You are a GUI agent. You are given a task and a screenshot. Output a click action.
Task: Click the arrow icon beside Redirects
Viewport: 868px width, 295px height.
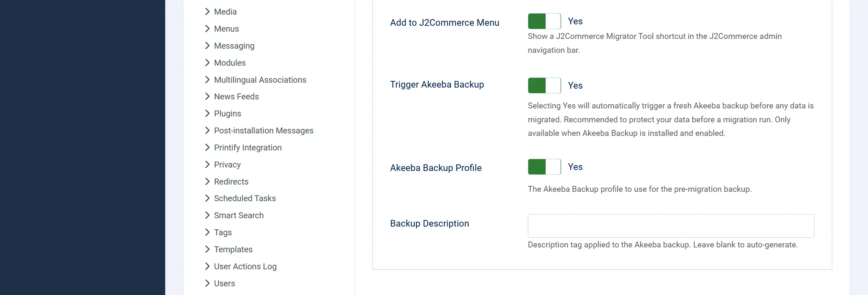(x=207, y=181)
